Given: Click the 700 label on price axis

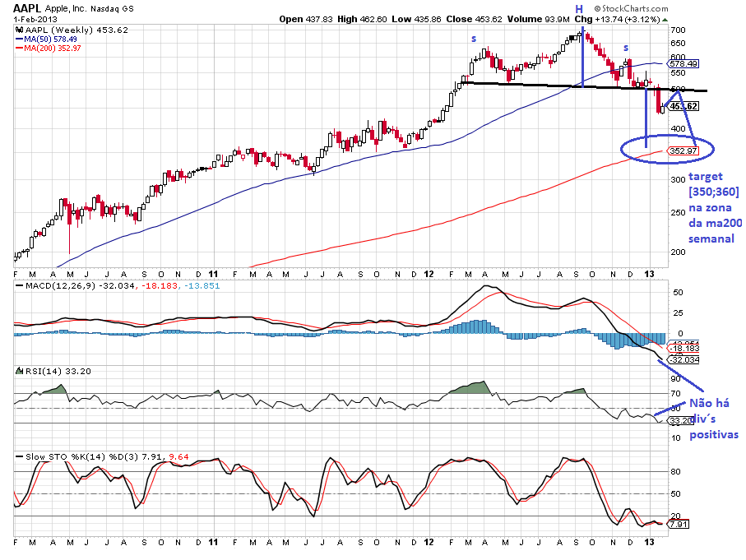Looking at the screenshot, I should (678, 30).
